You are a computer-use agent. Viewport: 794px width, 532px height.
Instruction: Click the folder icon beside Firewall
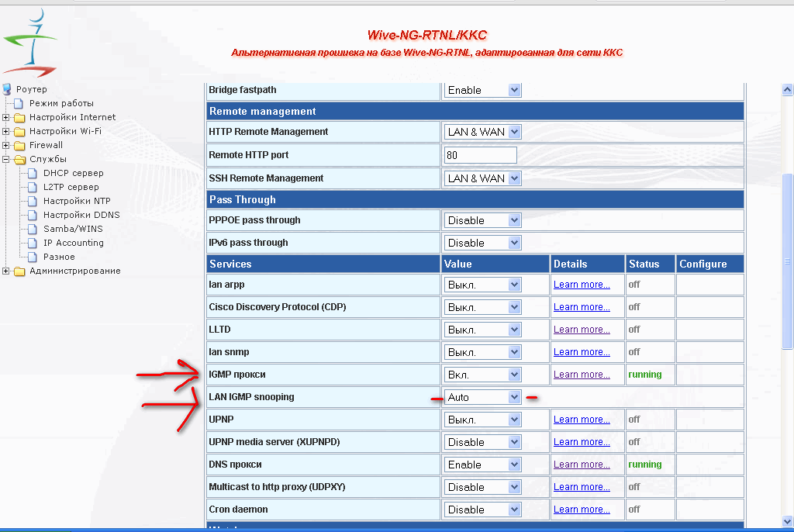tap(19, 146)
